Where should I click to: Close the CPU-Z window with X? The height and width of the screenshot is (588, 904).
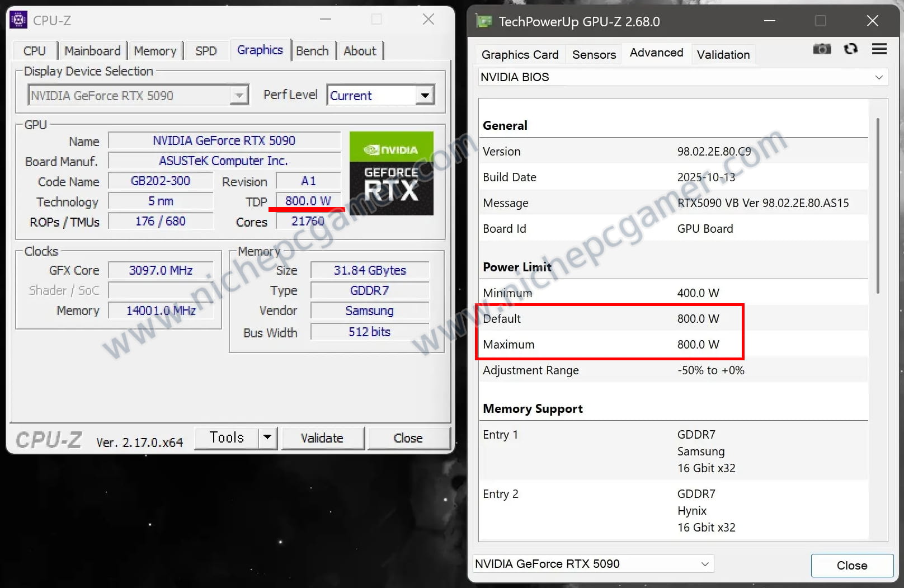click(x=429, y=20)
